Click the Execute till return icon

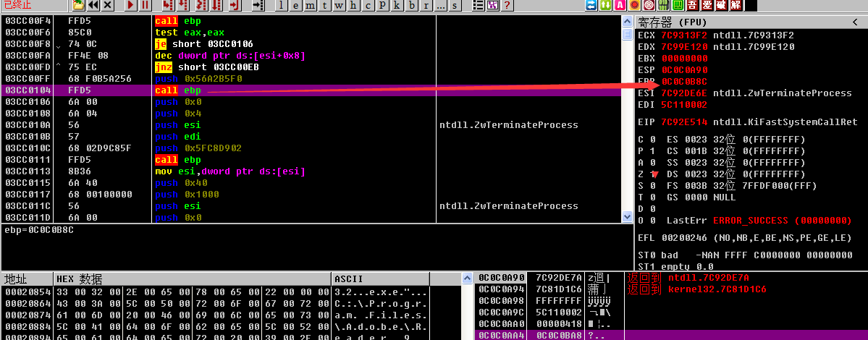[234, 6]
